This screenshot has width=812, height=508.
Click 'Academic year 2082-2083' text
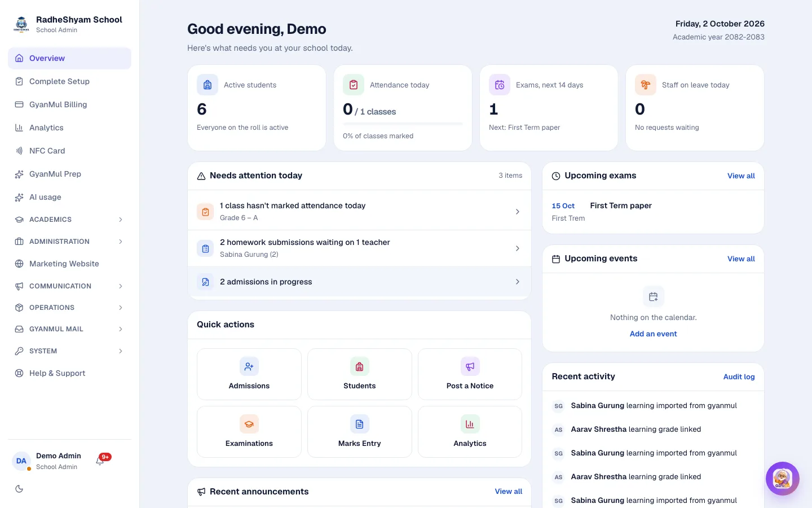coord(718,37)
